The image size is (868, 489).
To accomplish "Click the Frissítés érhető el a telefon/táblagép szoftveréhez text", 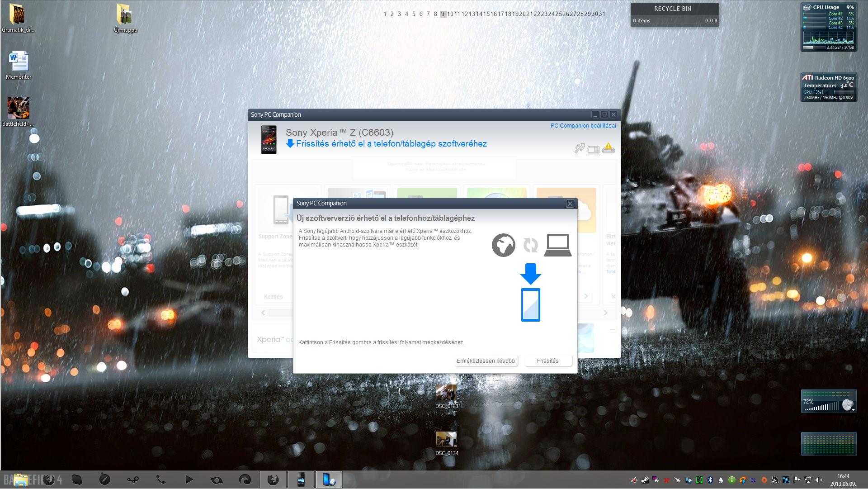I will tap(392, 144).
